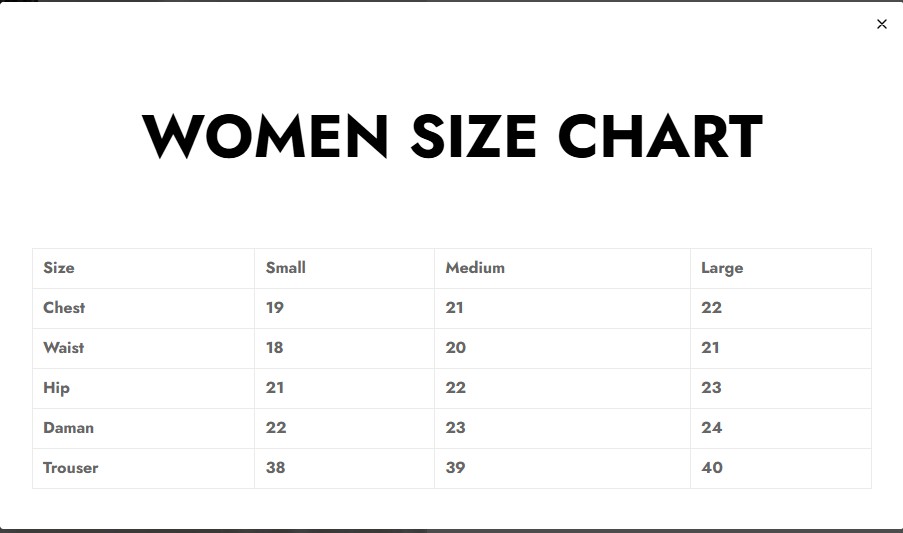Click the Medium trouser measurement 39
The height and width of the screenshot is (533, 903).
click(456, 468)
